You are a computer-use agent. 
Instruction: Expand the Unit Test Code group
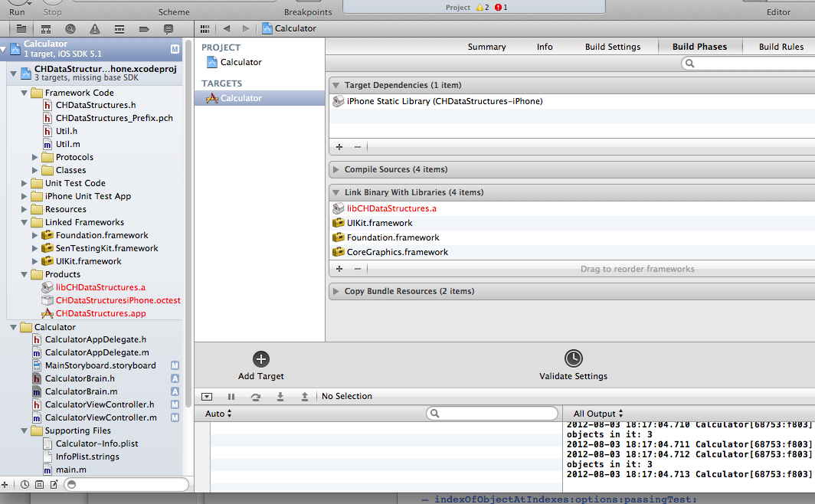[x=24, y=183]
